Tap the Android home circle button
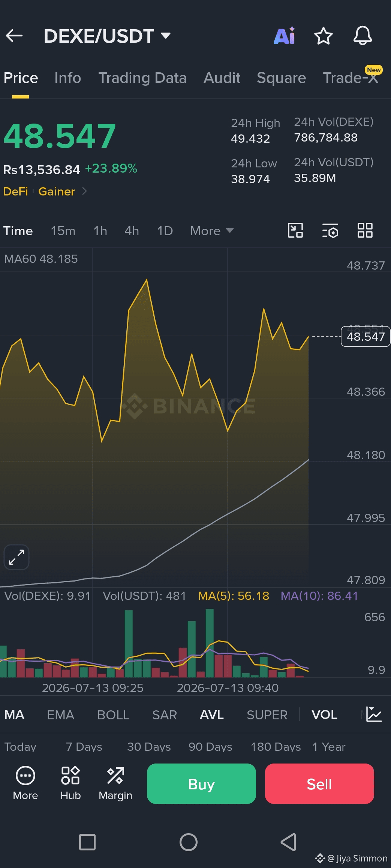This screenshot has width=391, height=868. click(189, 842)
